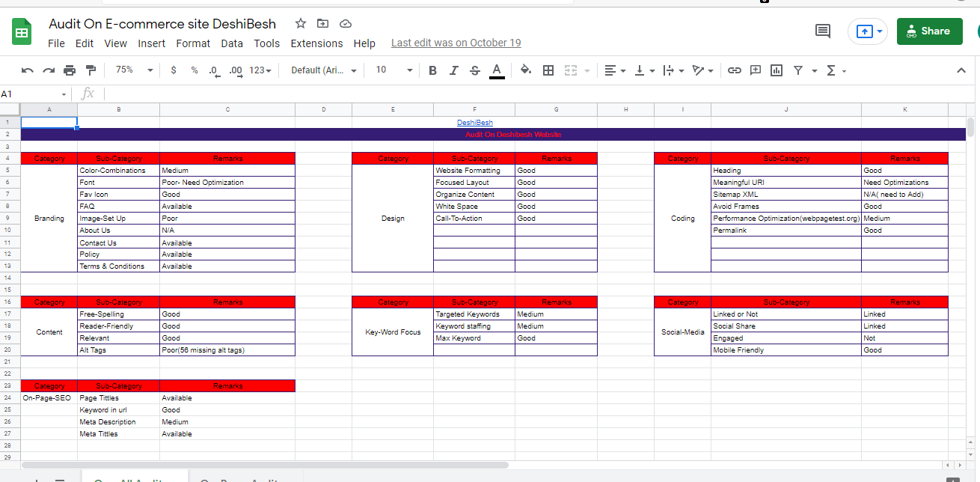Screen dimensions: 980x482
Task: Click the merge cells icon
Action: point(571,70)
